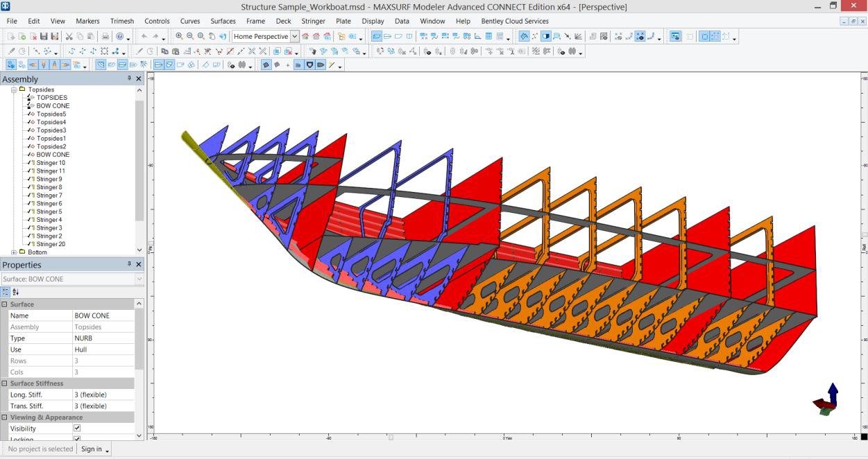The image size is (868, 459).
Task: Toggle the Visibility checkbox in Properties
Action: coord(77,428)
